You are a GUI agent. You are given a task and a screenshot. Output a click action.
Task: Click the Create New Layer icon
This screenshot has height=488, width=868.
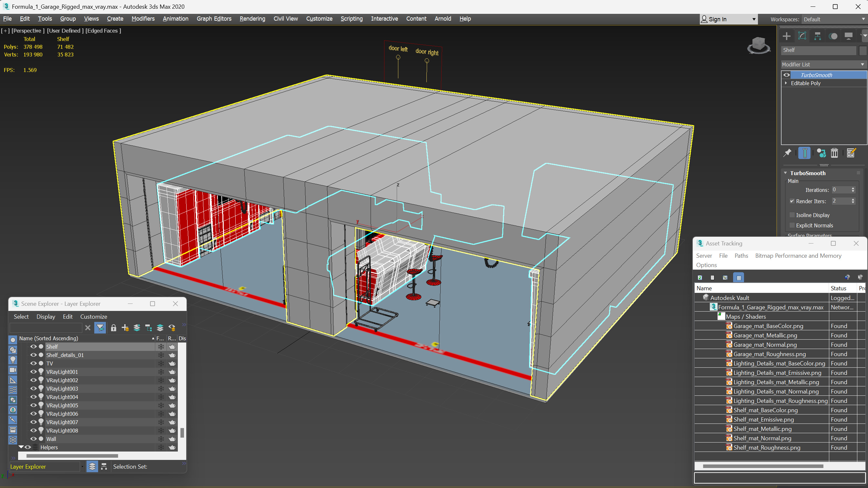125,328
